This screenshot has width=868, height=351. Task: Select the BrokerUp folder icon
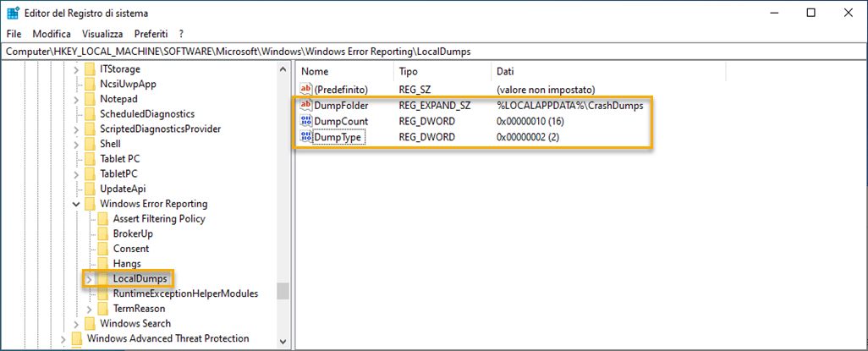[103, 233]
